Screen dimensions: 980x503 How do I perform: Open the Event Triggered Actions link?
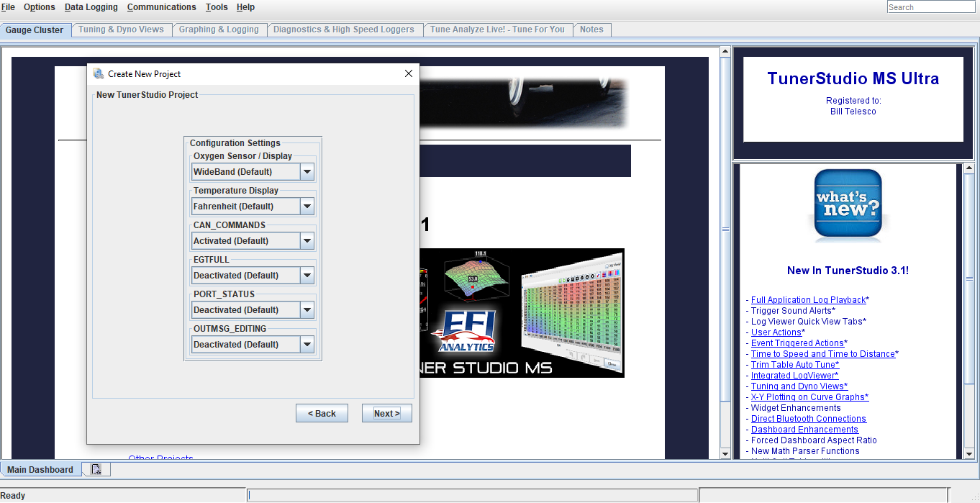coord(799,343)
